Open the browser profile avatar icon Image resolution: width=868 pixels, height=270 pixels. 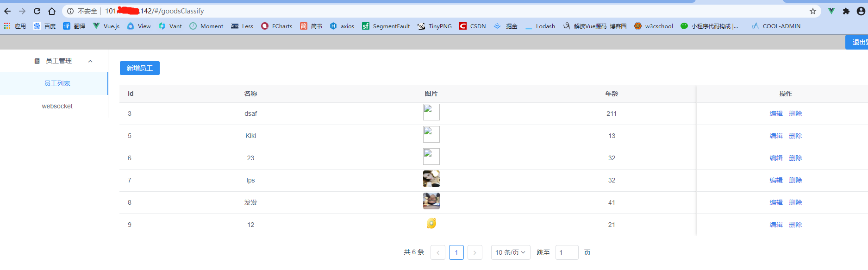pos(861,11)
